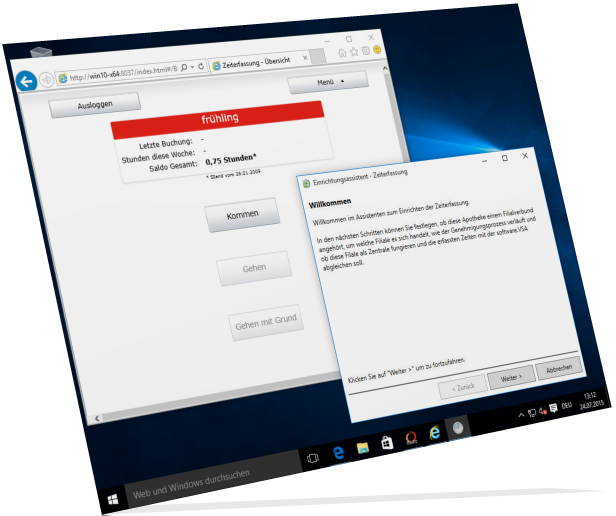Open favorites with the star icon
The image size is (616, 516).
point(355,52)
